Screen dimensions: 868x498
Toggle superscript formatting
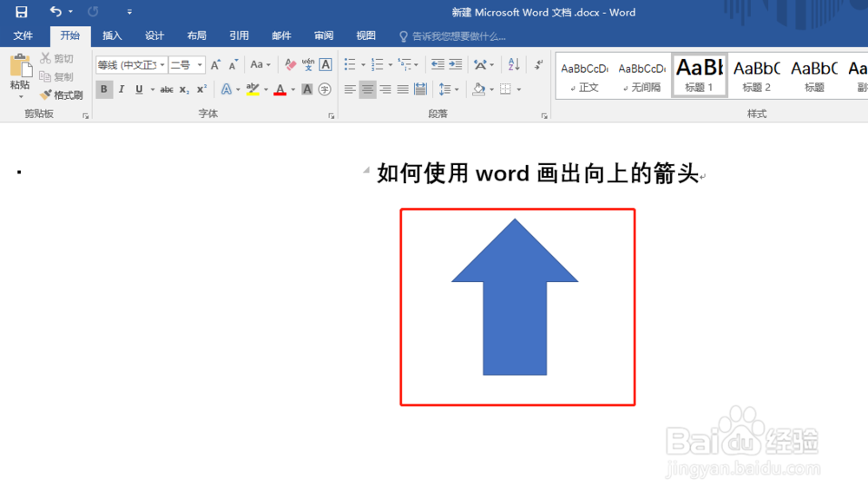tap(202, 89)
